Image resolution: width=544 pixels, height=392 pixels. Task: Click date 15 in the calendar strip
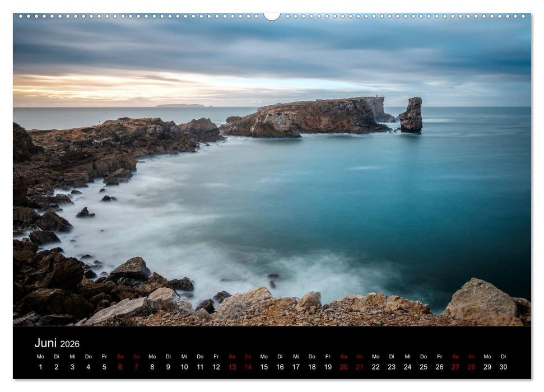[x=263, y=368]
